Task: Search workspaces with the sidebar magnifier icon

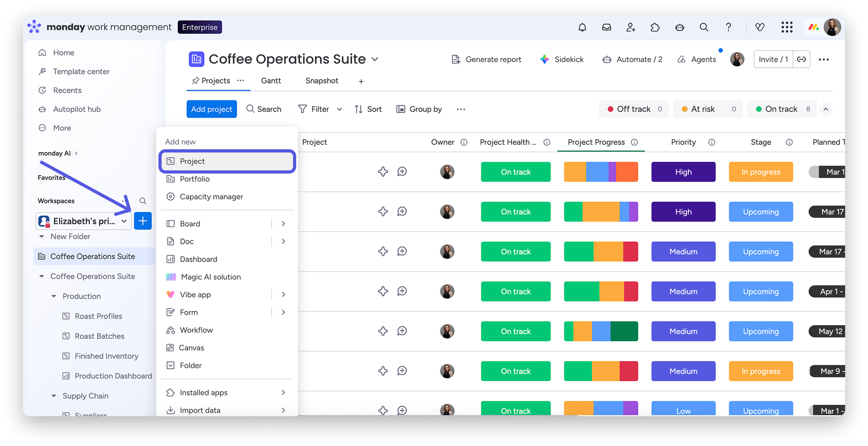Action: tap(143, 201)
